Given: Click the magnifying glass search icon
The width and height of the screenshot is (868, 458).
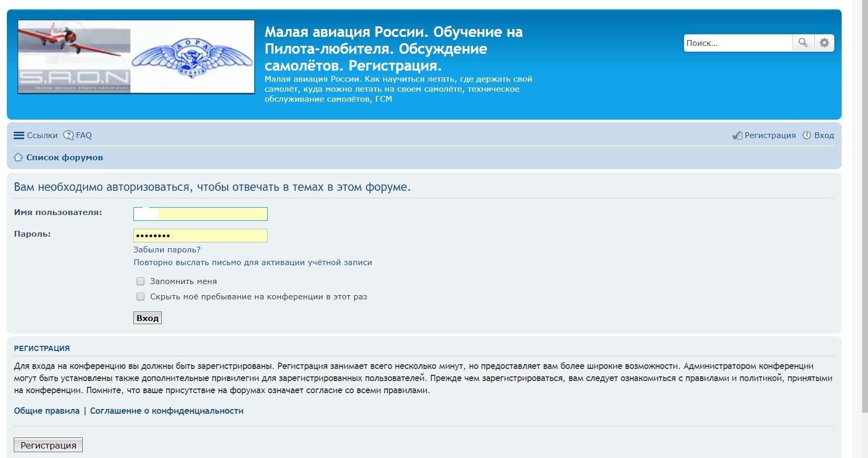Looking at the screenshot, I should pyautogui.click(x=803, y=43).
